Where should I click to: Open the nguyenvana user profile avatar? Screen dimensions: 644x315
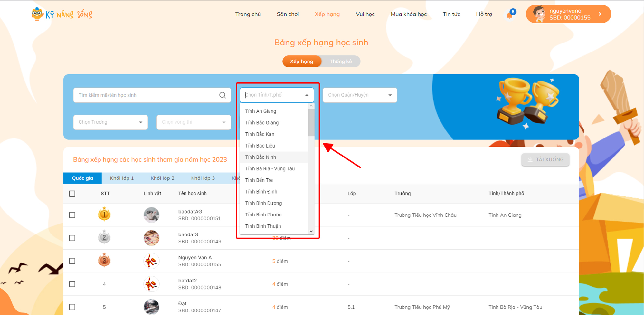pyautogui.click(x=539, y=14)
